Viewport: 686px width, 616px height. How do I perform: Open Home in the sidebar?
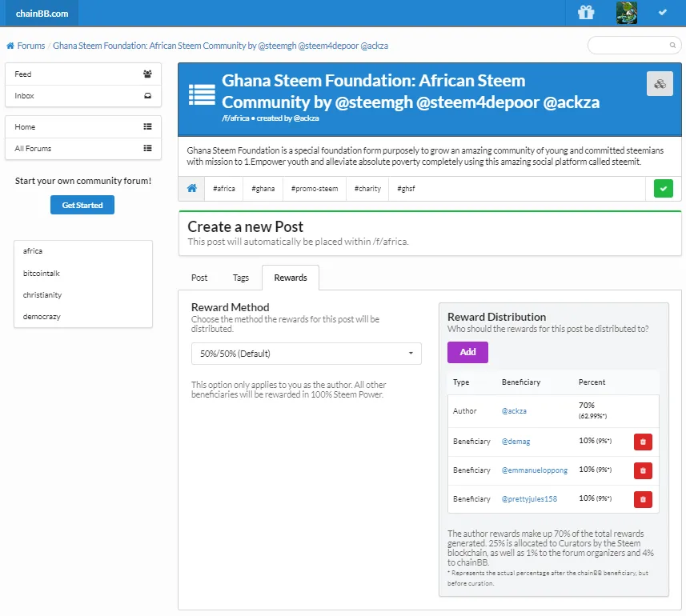point(83,126)
